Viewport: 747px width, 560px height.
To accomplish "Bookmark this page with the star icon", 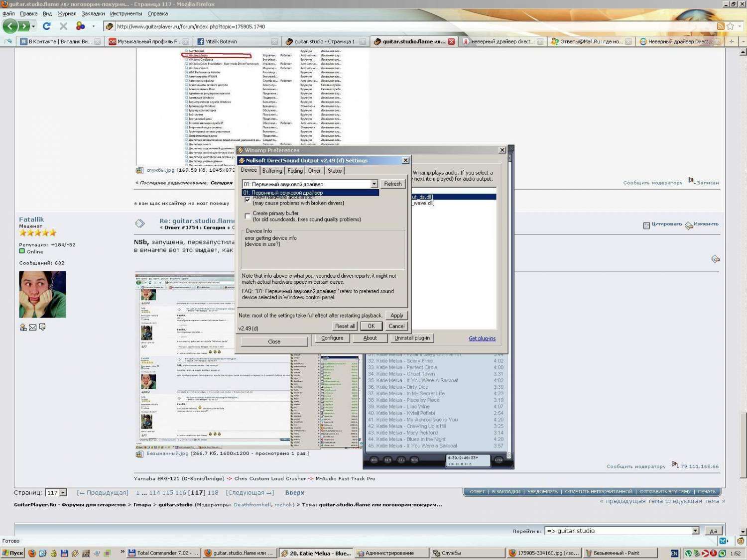I will [x=730, y=26].
